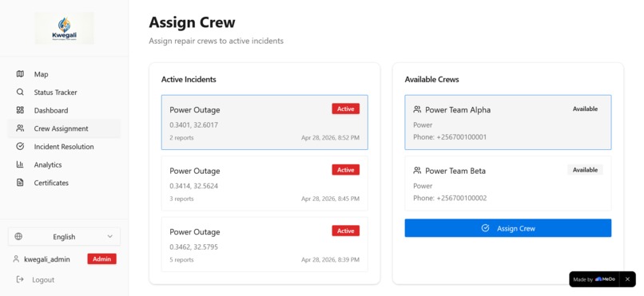
Task: Click Active badge on 2 reports incident
Action: click(x=345, y=109)
